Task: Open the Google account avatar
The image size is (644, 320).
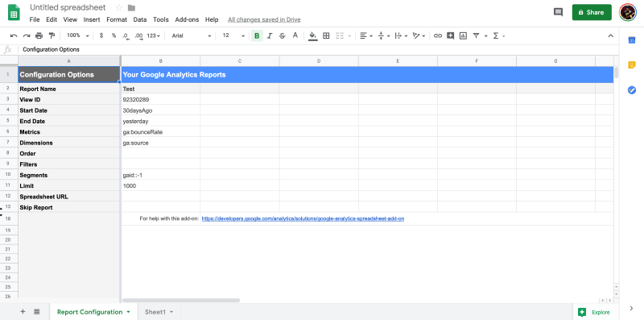Action: pyautogui.click(x=628, y=12)
